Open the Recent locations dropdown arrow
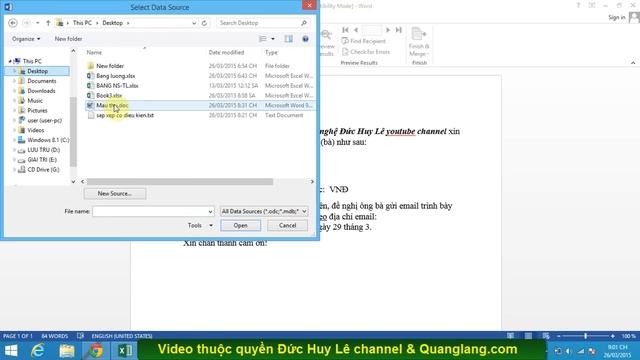Image resolution: width=640 pixels, height=360 pixels. point(38,23)
